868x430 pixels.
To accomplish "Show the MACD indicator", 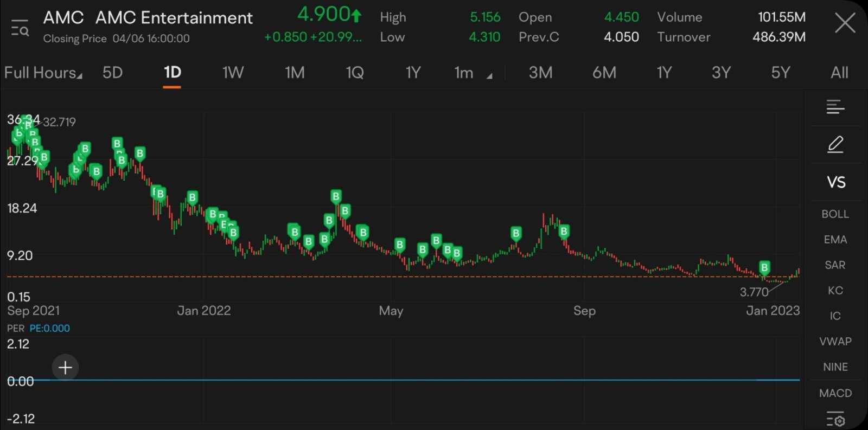I will pos(835,393).
